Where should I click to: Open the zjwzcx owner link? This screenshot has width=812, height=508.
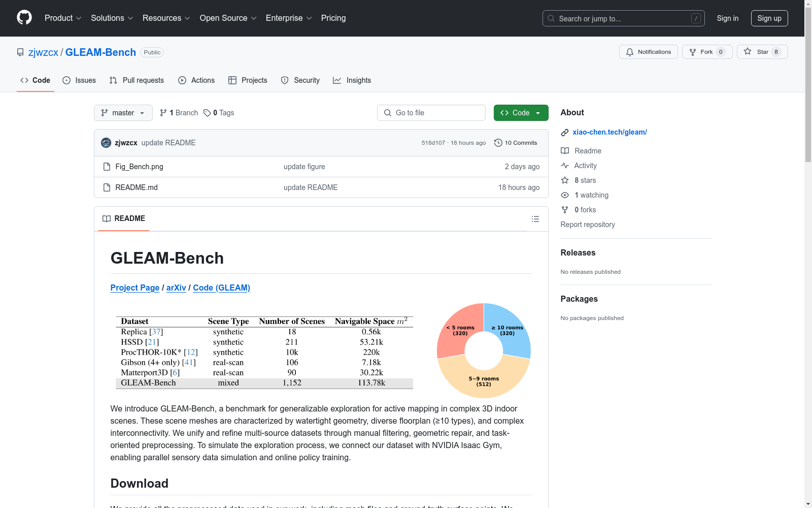pyautogui.click(x=43, y=52)
